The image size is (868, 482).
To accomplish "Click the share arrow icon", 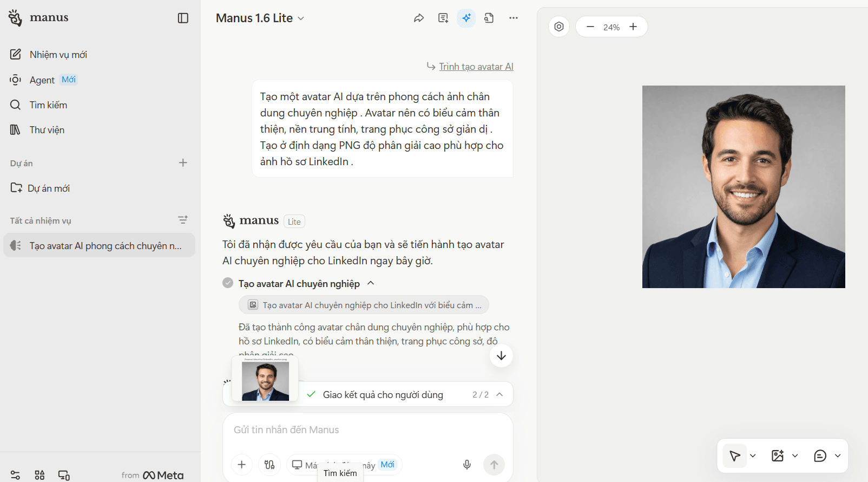I will click(419, 18).
